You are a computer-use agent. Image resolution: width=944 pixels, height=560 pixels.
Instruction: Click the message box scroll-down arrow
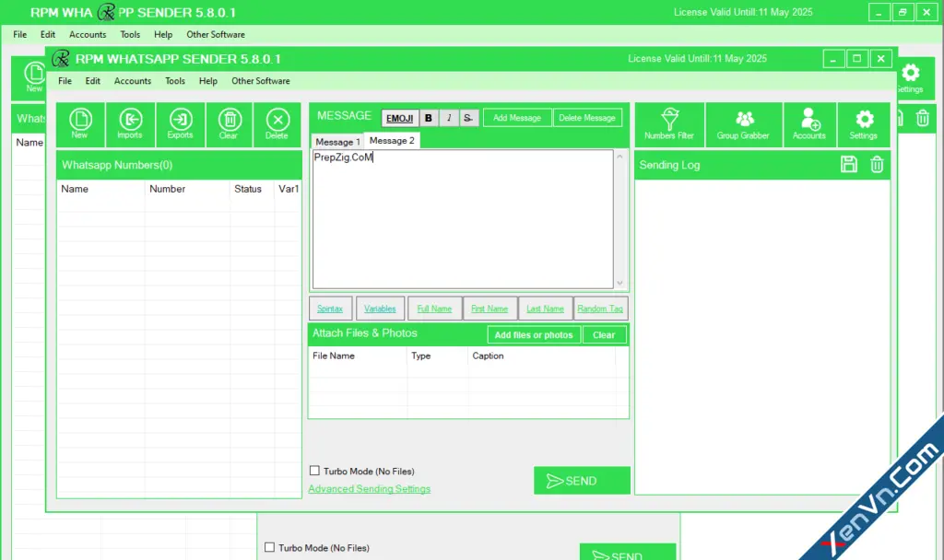(x=620, y=283)
